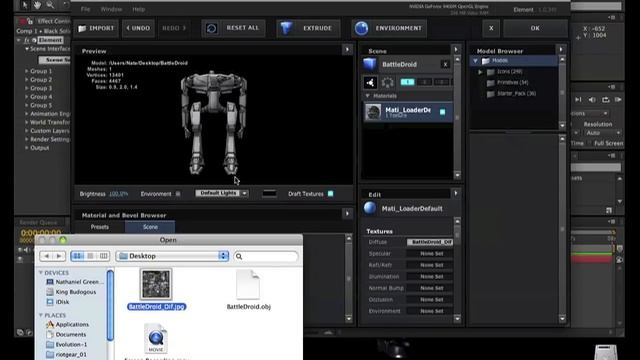Open the Preview panel options arrow
Screen dimensions: 640x360
(347, 50)
